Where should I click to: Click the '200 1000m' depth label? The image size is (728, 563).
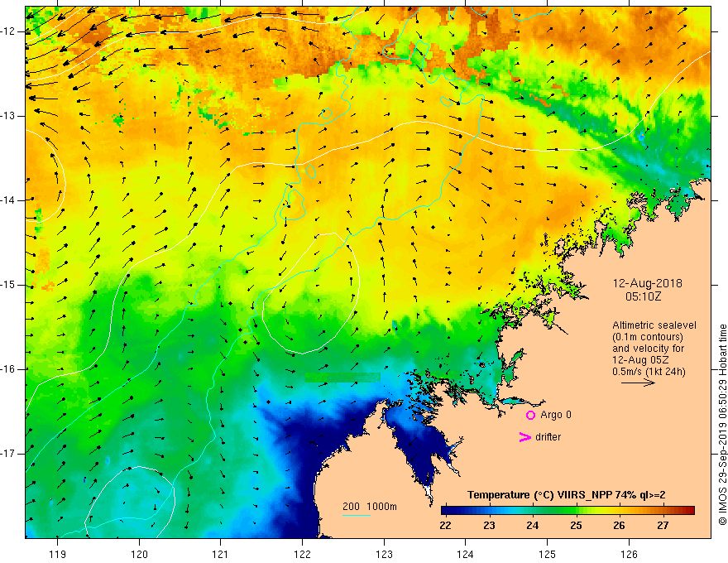point(370,507)
